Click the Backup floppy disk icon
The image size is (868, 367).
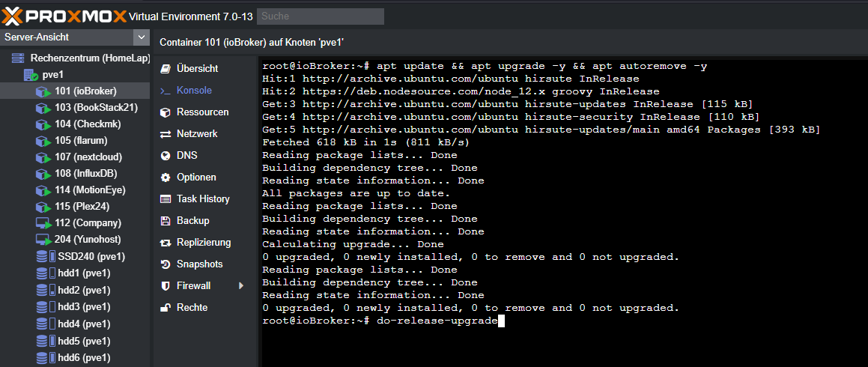[x=165, y=221]
